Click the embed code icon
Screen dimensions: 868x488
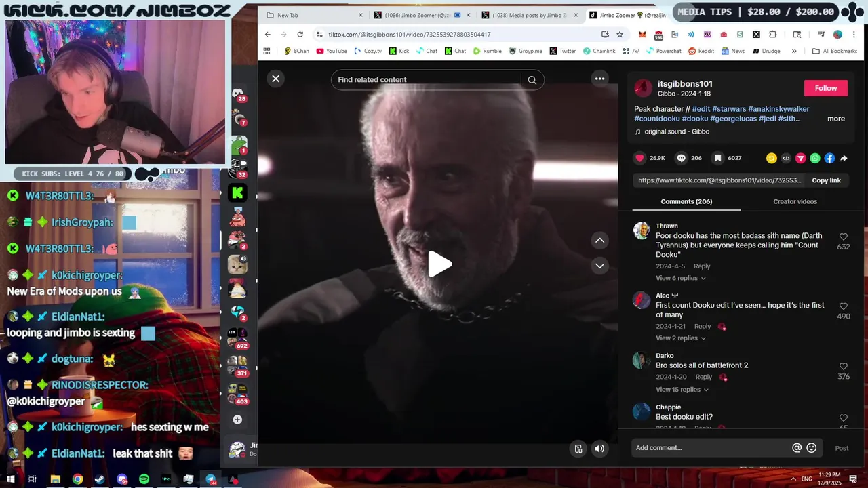pos(786,158)
